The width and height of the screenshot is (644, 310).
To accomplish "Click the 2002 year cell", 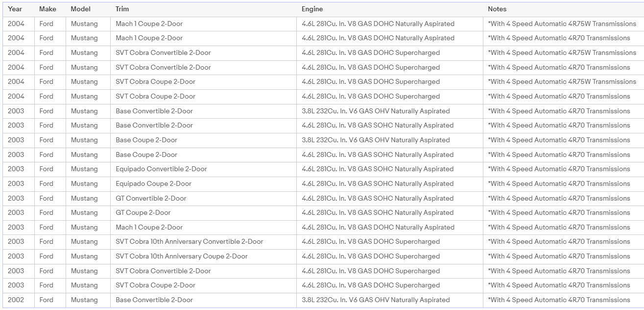I will pos(16,300).
